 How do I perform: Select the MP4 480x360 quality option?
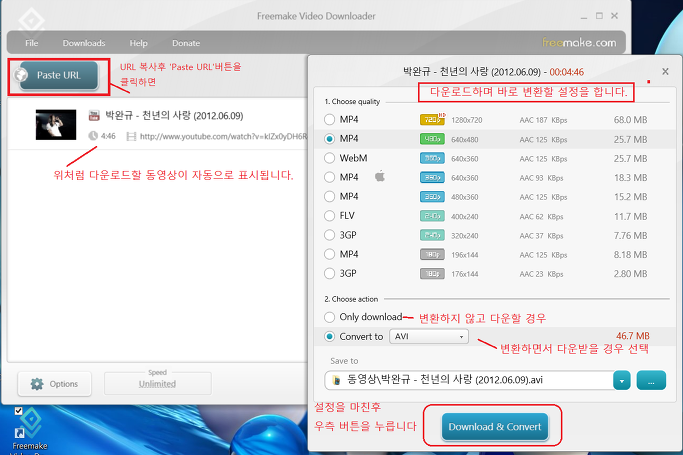click(330, 196)
